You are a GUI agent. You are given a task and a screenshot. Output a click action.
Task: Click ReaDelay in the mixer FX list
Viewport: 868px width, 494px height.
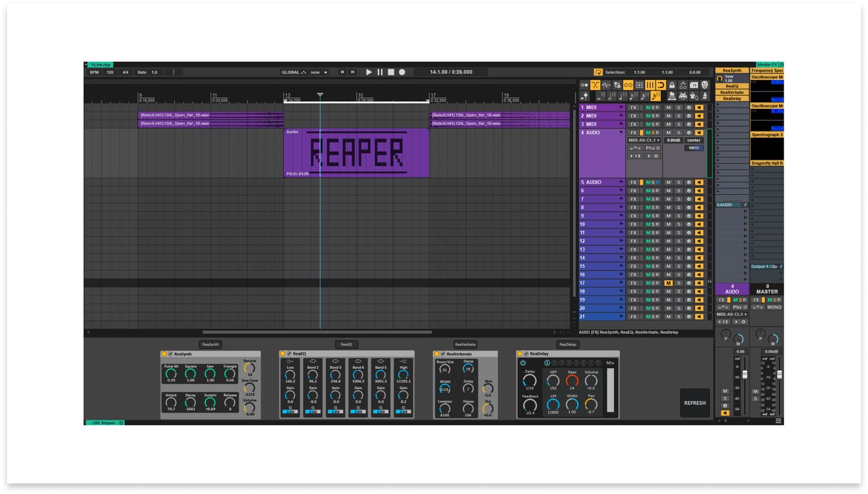(x=732, y=98)
